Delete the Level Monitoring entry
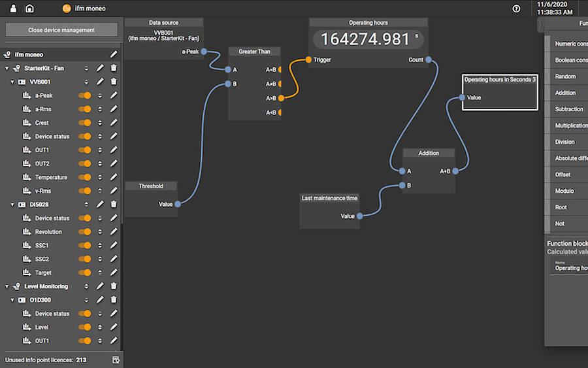 [114, 286]
